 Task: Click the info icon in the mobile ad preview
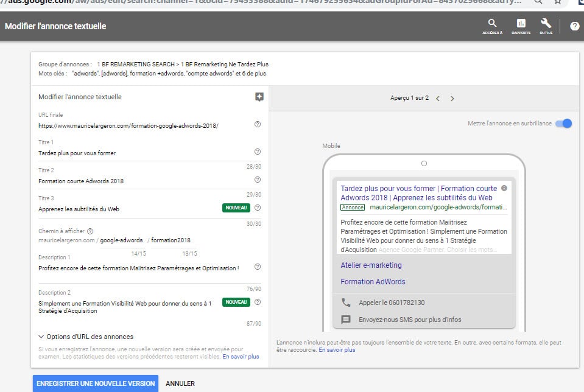point(504,188)
